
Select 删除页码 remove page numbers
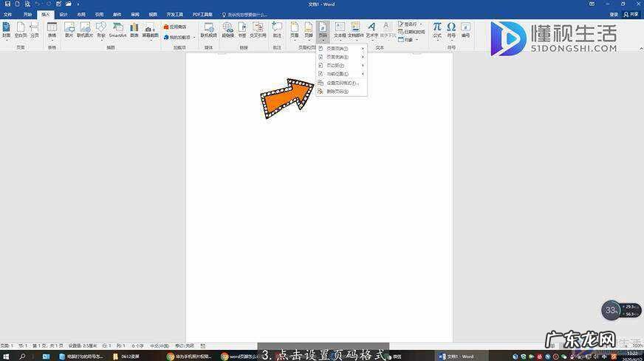coord(338,92)
